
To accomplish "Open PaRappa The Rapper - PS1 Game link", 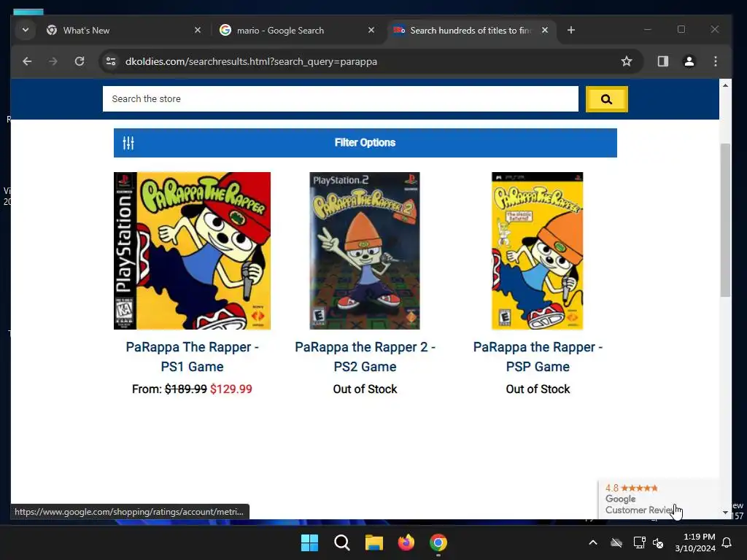I will click(192, 357).
